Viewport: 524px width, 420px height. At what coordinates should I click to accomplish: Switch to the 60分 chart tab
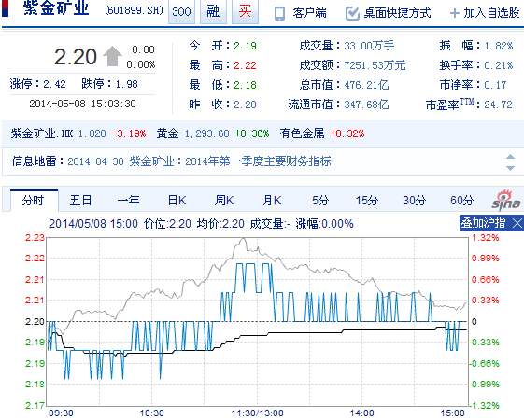[x=461, y=201]
